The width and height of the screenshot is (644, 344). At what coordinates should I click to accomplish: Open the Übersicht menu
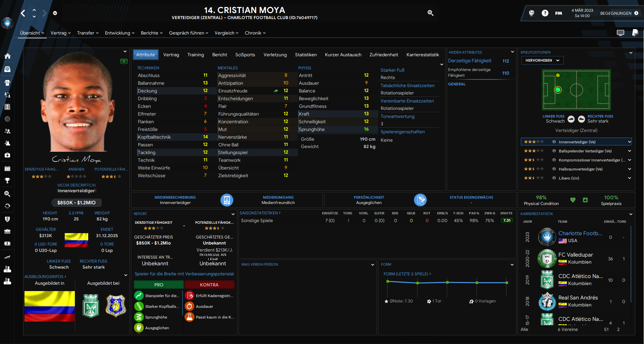tap(32, 33)
